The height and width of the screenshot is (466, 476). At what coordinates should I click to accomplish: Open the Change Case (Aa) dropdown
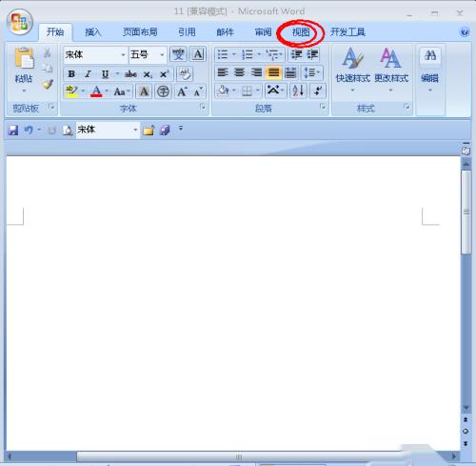pos(122,91)
